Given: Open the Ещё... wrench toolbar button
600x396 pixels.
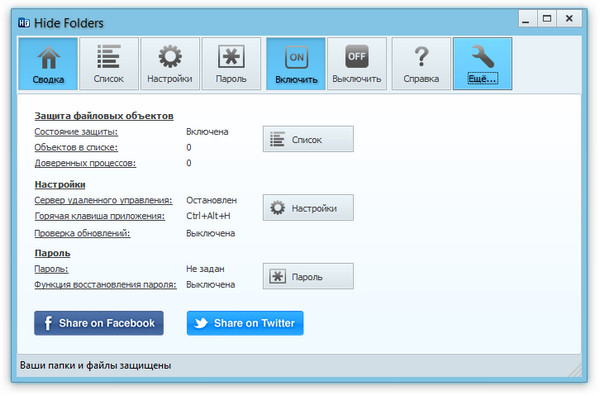Looking at the screenshot, I should (x=483, y=64).
